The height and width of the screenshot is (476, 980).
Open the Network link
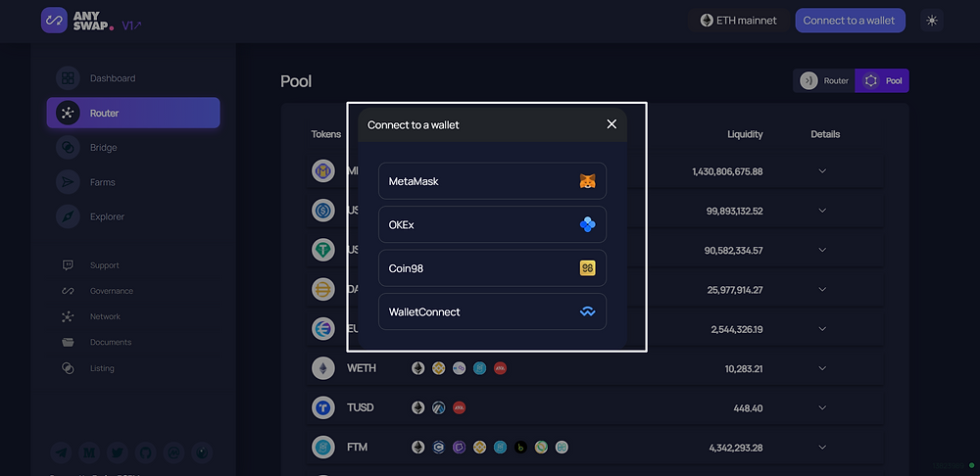coord(105,316)
